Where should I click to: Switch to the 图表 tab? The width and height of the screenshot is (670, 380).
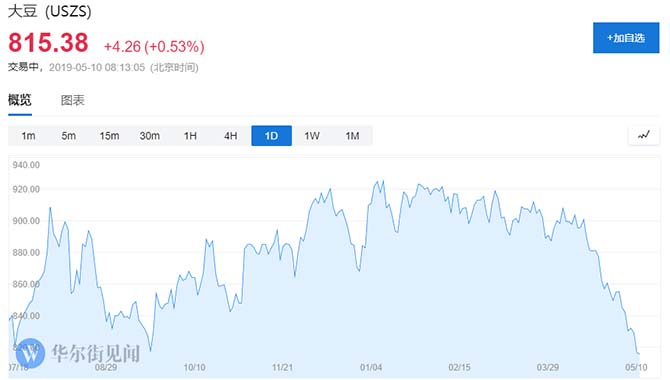(73, 100)
